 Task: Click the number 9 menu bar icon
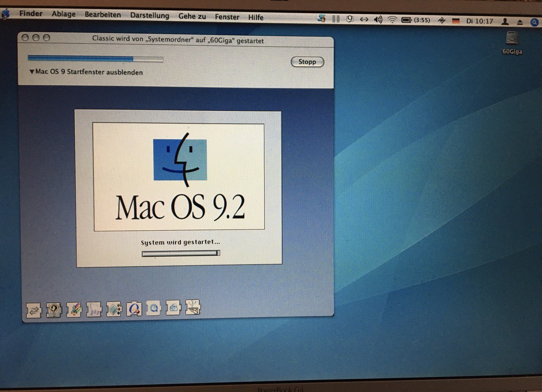coord(350,19)
